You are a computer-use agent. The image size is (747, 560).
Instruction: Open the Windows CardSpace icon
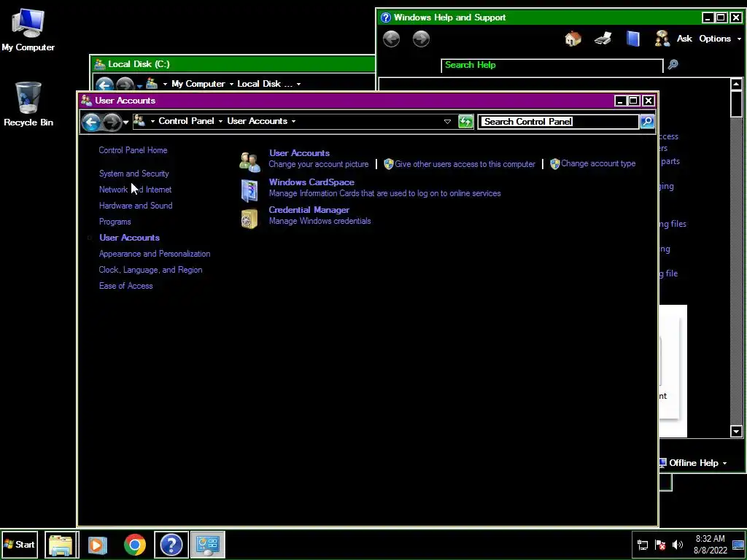coord(249,190)
